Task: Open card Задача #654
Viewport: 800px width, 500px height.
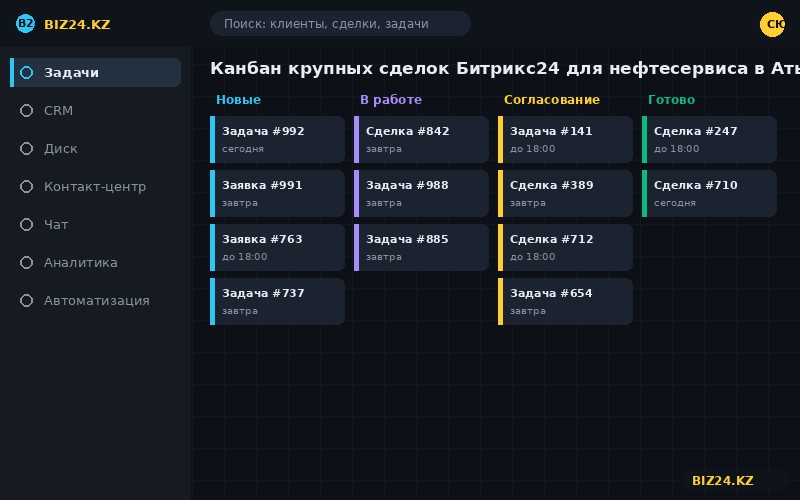Action: click(565, 302)
